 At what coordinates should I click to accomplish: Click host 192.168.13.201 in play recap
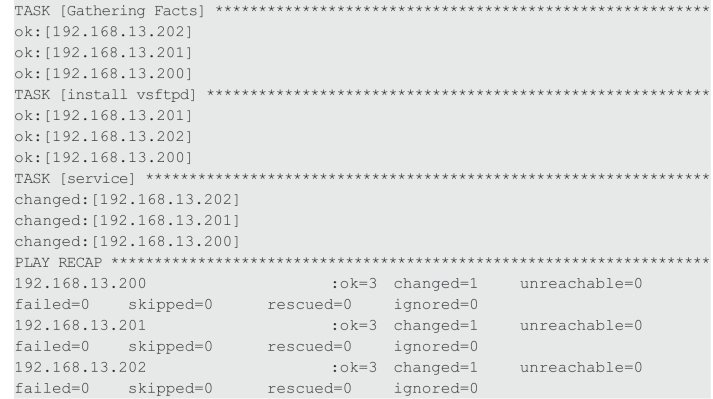(x=80, y=325)
